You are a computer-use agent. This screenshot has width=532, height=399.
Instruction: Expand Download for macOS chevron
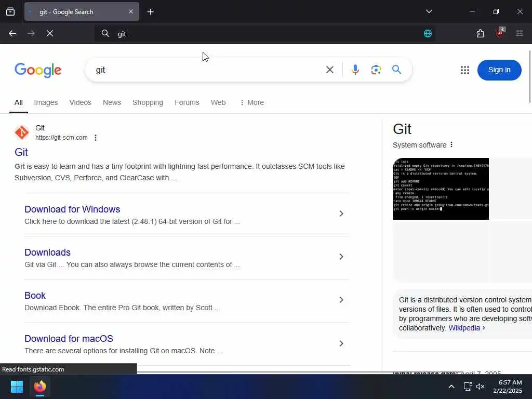(x=341, y=343)
